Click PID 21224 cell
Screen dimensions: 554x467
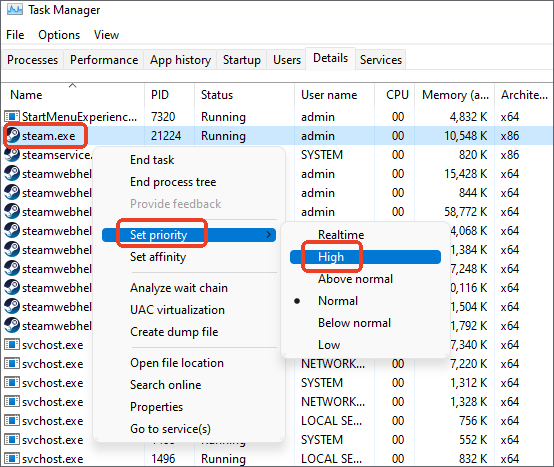point(166,135)
